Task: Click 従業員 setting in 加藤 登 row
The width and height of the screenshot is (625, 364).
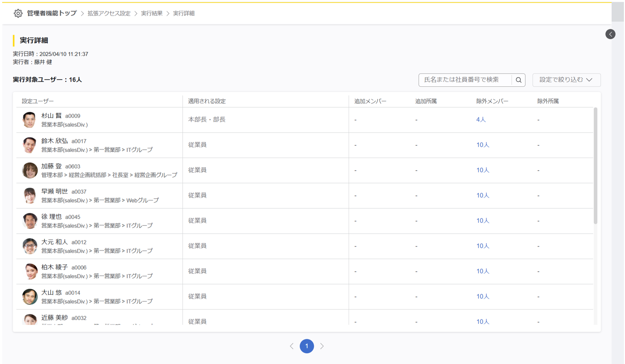Action: pos(197,170)
